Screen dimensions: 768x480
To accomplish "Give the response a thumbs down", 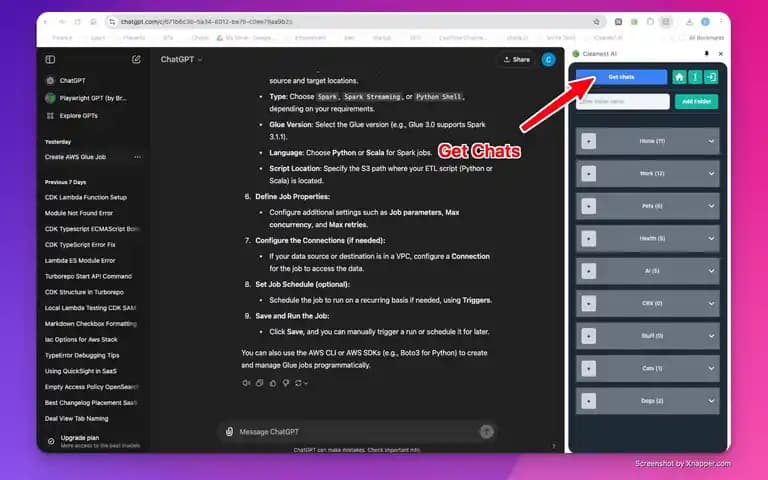I will pyautogui.click(x=286, y=383).
